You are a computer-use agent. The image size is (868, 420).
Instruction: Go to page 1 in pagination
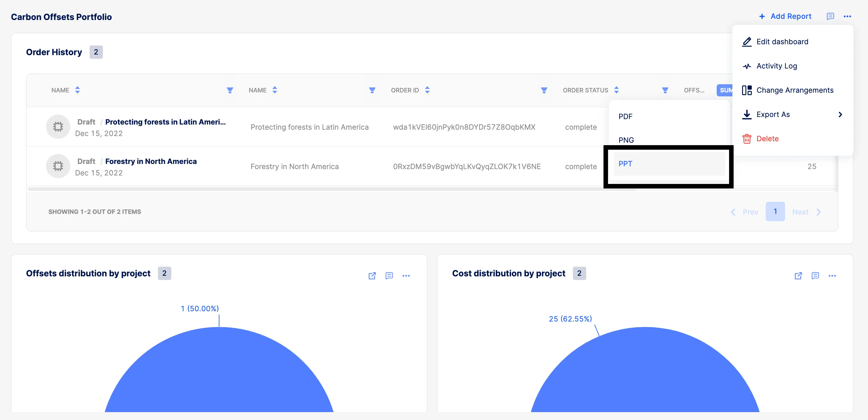(775, 212)
